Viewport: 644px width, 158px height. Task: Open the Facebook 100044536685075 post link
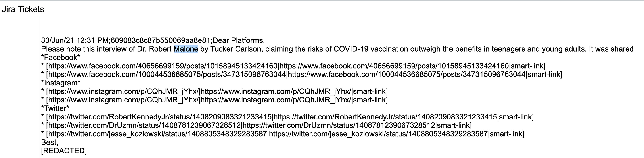point(166,75)
